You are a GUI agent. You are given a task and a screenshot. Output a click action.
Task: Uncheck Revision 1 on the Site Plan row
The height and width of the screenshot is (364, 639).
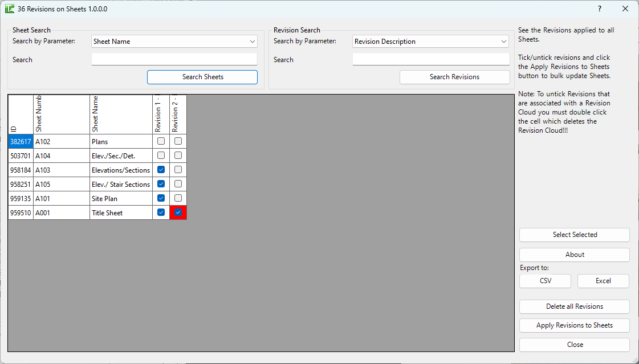click(161, 198)
